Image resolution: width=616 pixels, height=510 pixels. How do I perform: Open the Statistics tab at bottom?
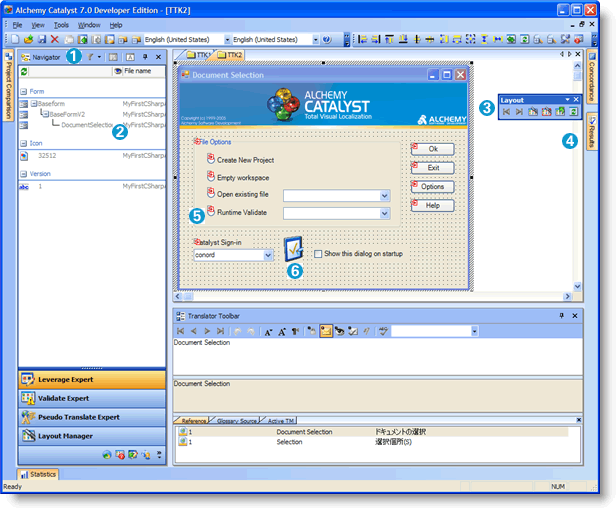click(x=38, y=475)
